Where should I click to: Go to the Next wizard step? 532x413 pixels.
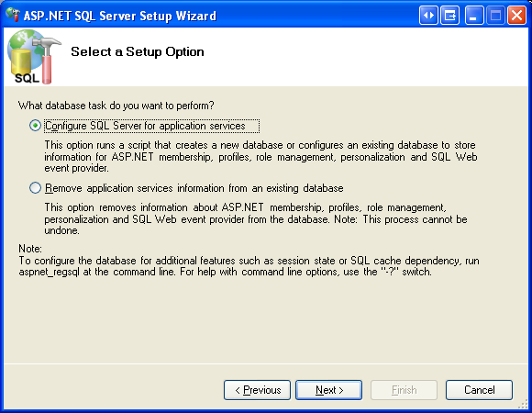click(x=328, y=390)
